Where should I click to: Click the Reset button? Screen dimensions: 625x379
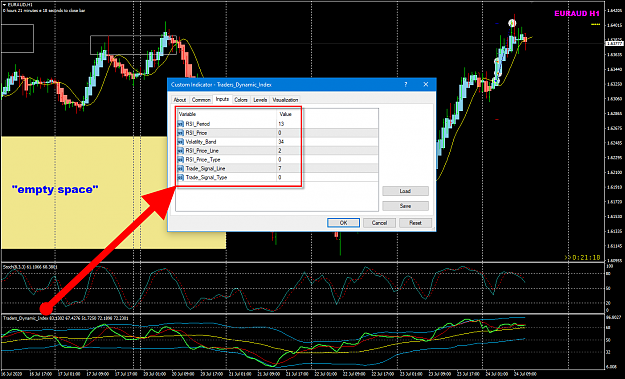(415, 223)
